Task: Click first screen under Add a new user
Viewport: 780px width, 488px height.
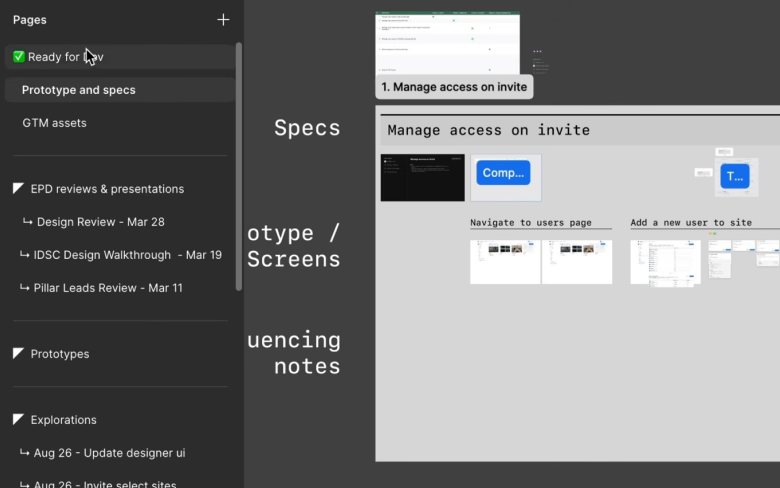Action: (666, 262)
